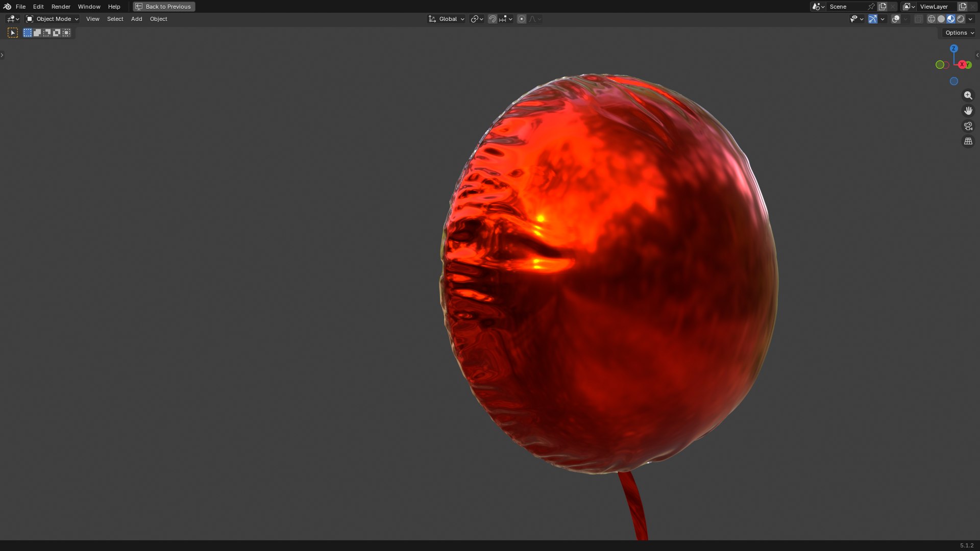Switch to Rendered viewport shading
The image size is (980, 551).
pos(961,19)
